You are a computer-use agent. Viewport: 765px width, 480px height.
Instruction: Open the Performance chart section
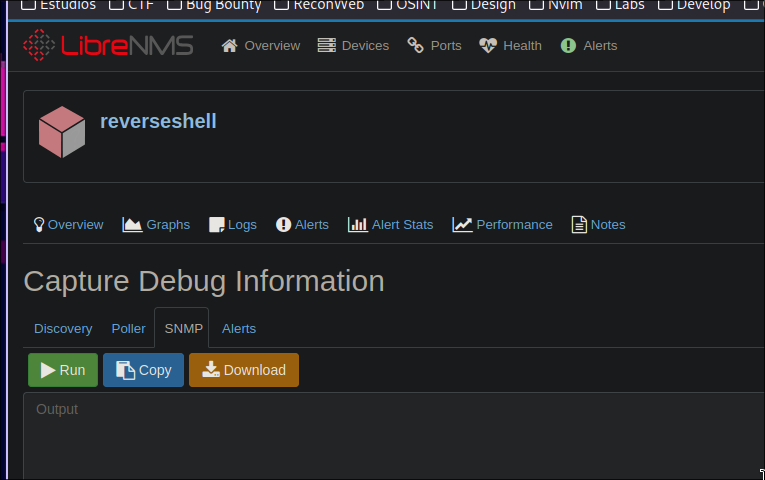(502, 224)
